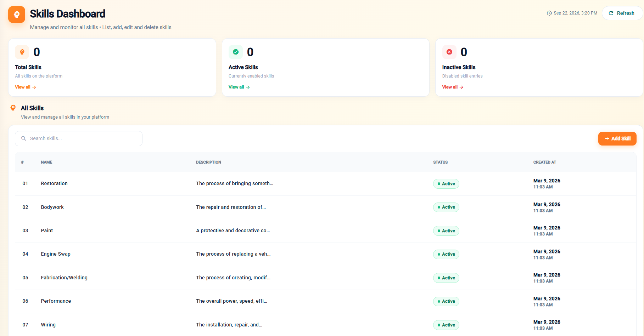
Task: Select the Wiring skill name
Action: [x=48, y=325]
